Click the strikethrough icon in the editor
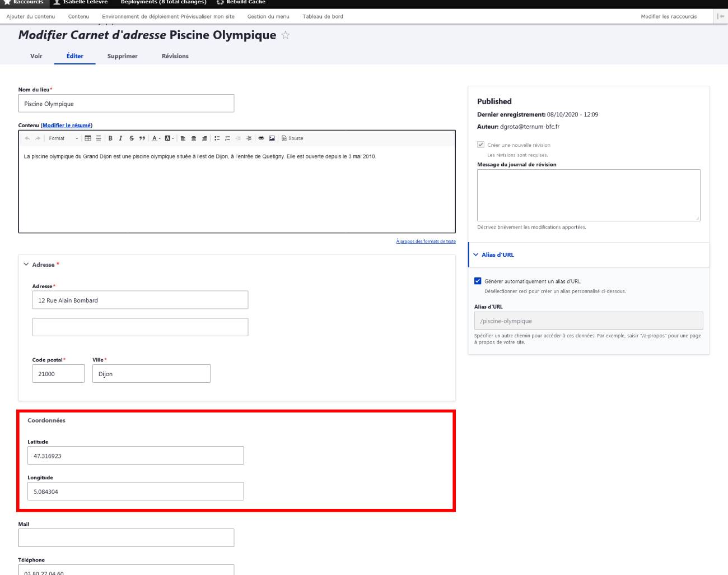 click(x=132, y=138)
